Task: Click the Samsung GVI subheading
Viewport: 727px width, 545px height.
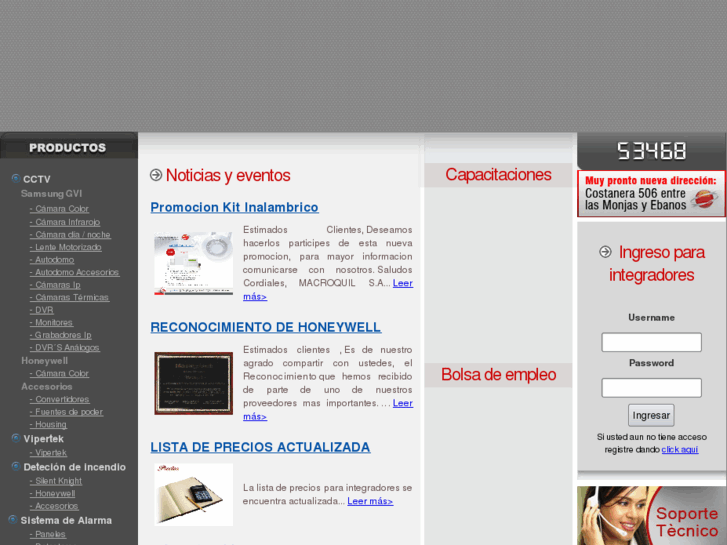Action: click(x=51, y=194)
